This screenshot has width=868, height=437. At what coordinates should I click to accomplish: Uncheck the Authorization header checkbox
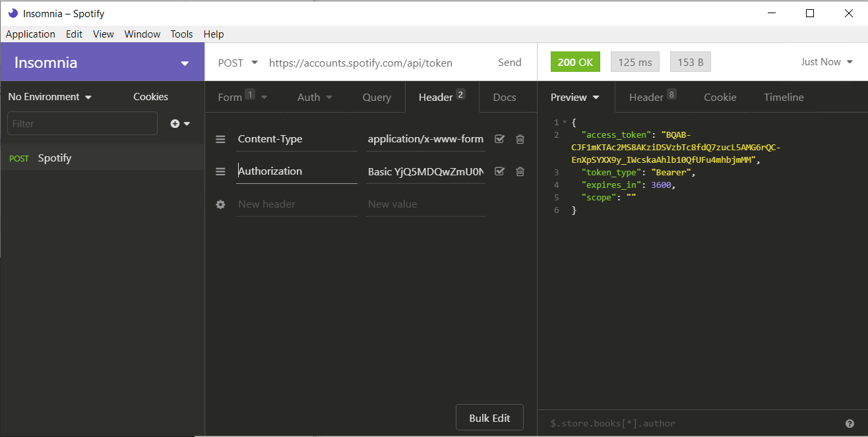[499, 171]
